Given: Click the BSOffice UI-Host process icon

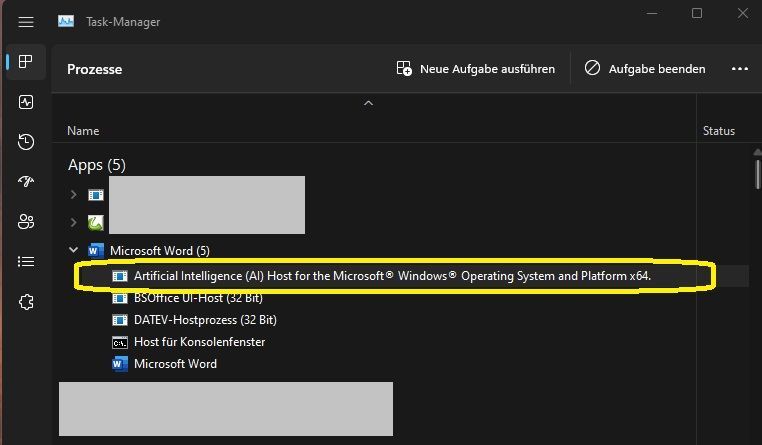Looking at the screenshot, I should click(x=120, y=298).
